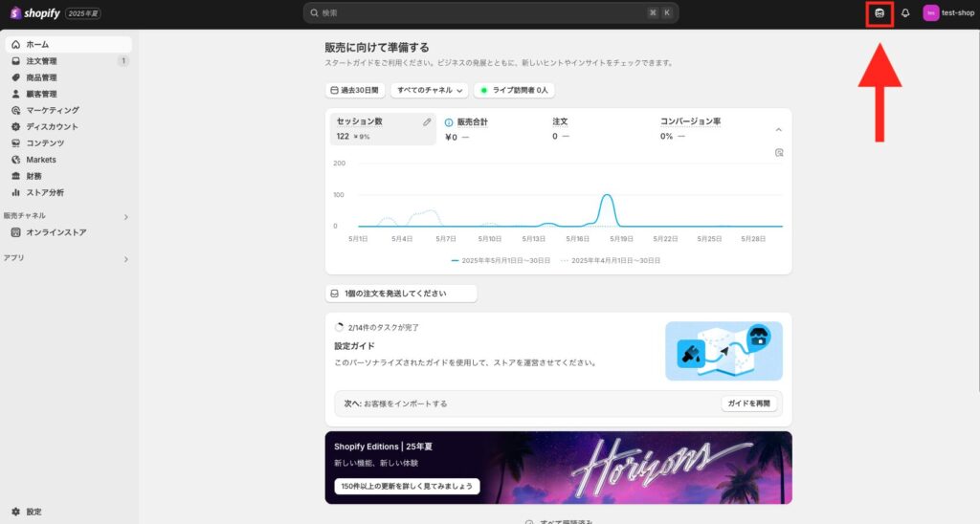This screenshot has height=524, width=980.
Task: Click the 5月19日 axis label
Action: [622, 239]
